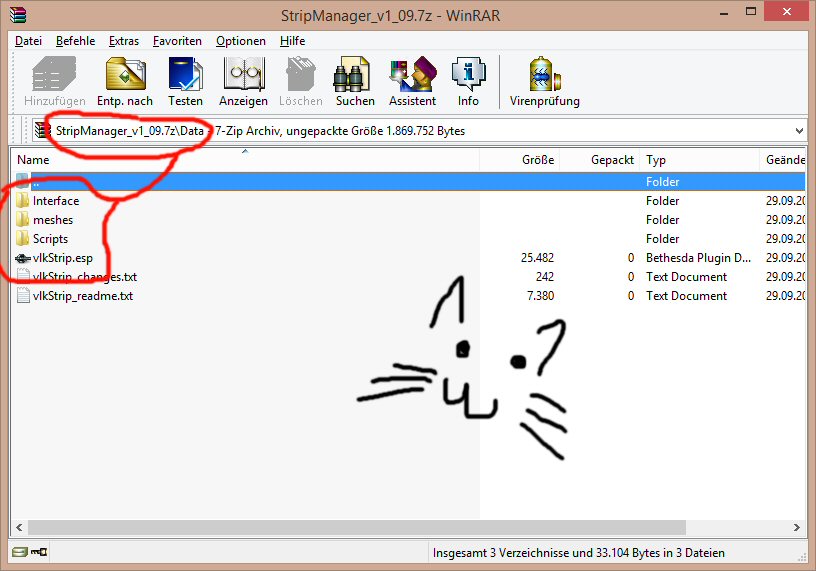
Task: Close the WinRAR window
Action: [787, 12]
